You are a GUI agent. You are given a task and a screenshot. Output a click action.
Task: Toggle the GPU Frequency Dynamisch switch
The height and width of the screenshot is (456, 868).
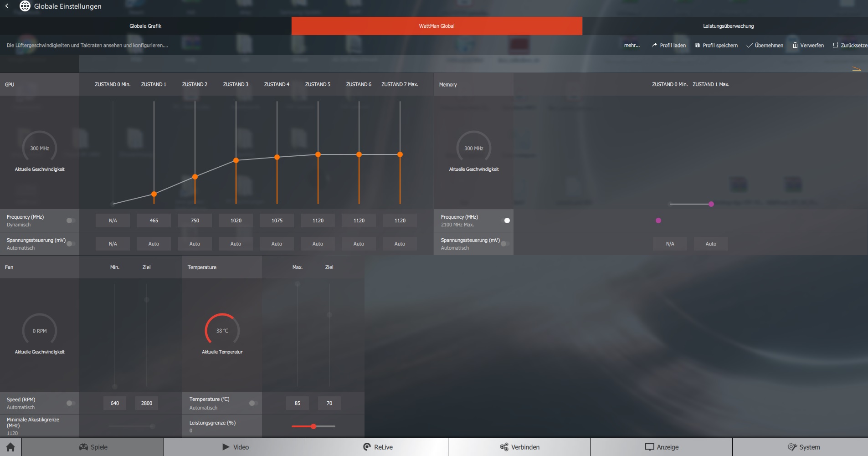pos(71,220)
